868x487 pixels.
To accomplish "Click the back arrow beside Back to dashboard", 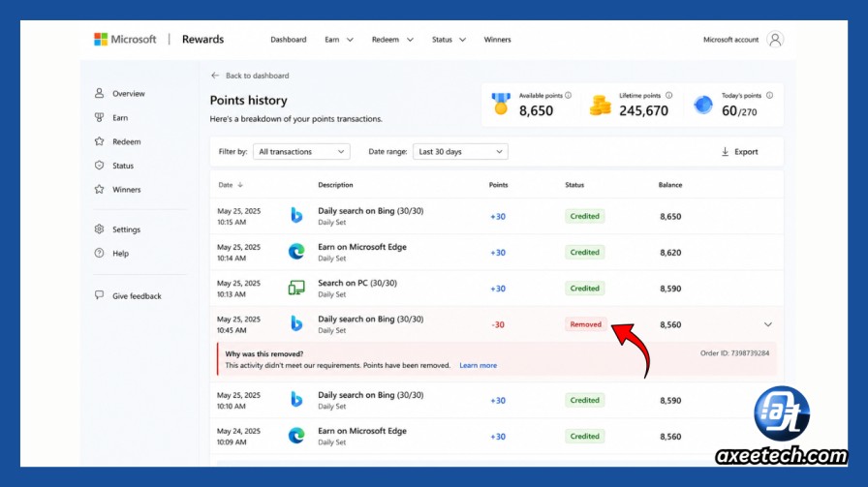I will coord(215,76).
